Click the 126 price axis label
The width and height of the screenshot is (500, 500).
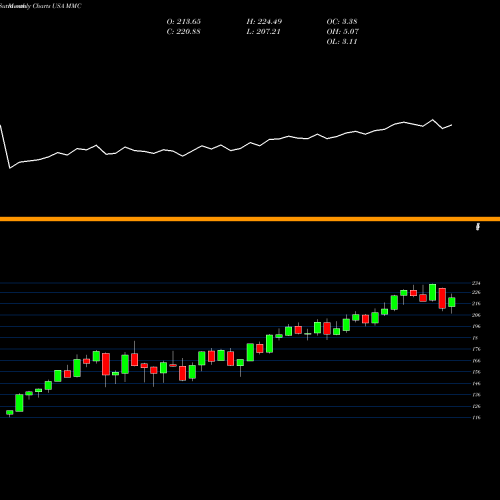pyautogui.click(x=476, y=406)
